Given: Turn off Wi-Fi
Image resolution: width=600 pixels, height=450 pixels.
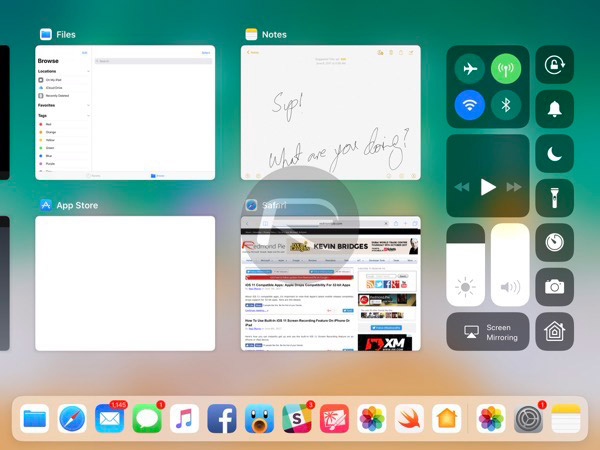Looking at the screenshot, I should coord(469,105).
